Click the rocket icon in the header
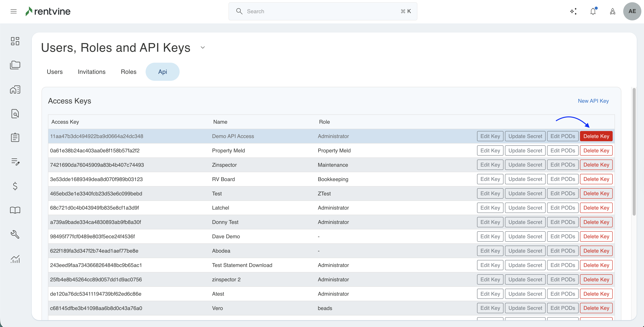 tap(612, 11)
